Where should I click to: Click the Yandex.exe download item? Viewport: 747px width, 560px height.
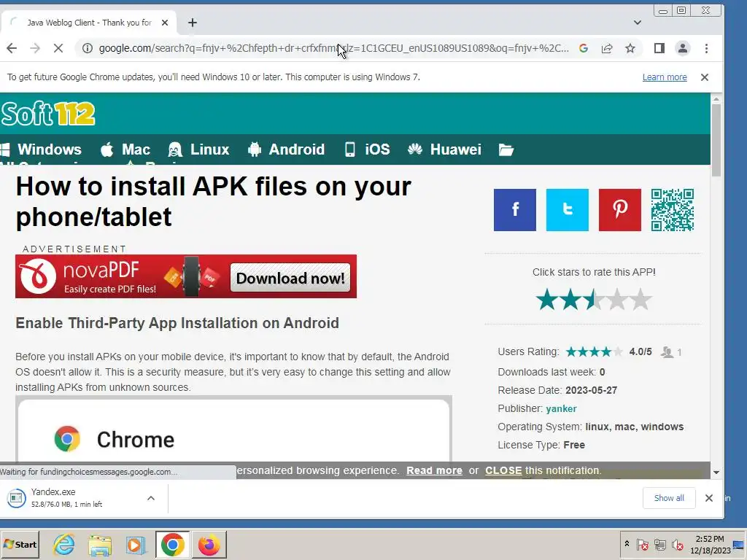click(71, 498)
